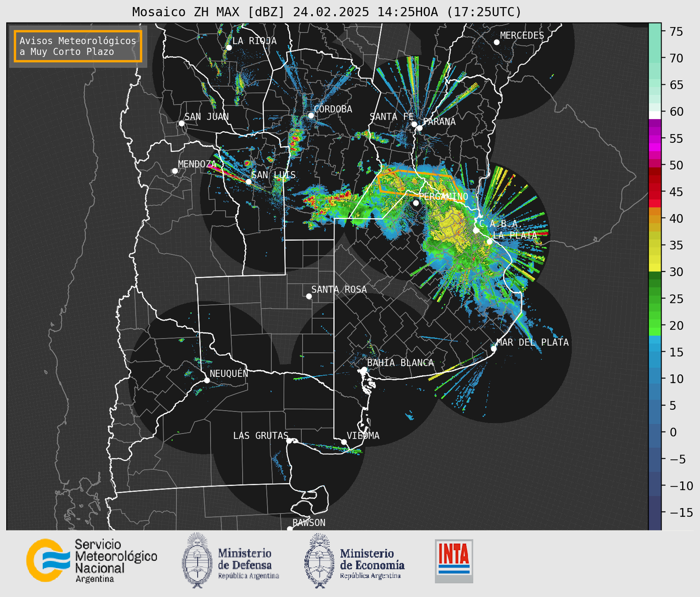Click the RAWSON city label

[x=309, y=523]
